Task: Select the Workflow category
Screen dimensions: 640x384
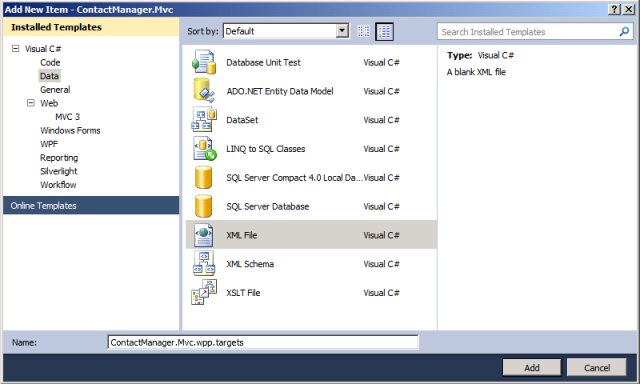Action: pyautogui.click(x=58, y=184)
